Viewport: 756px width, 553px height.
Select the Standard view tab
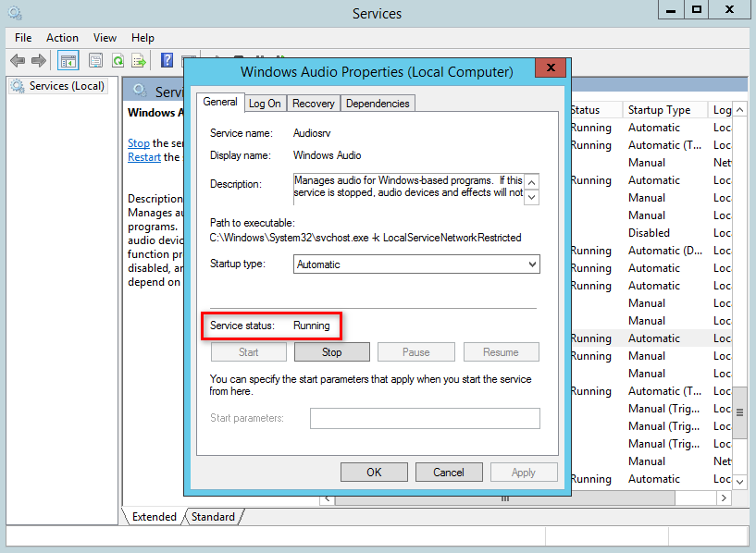pos(213,516)
